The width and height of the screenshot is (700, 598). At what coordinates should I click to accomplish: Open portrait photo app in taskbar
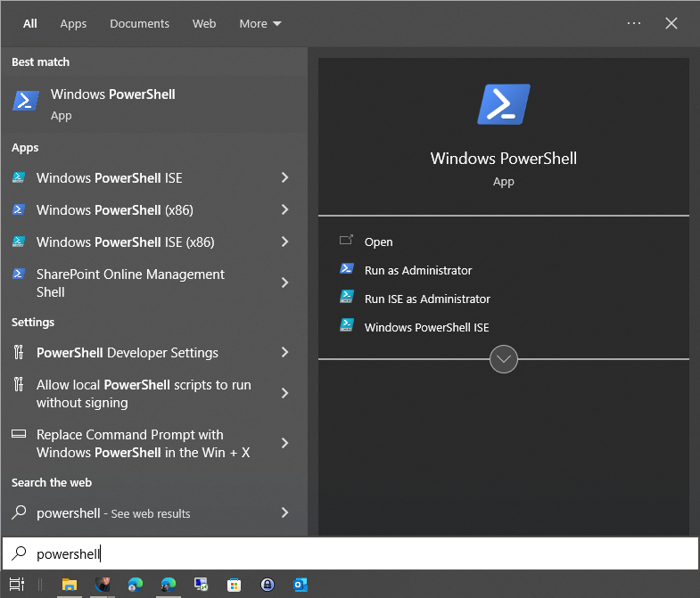tap(103, 584)
